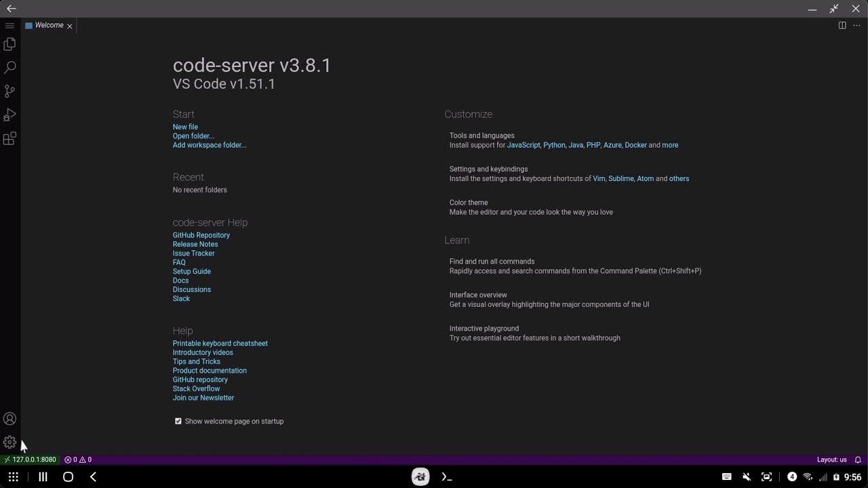868x488 pixels.
Task: Open the Android app drawer grid icon
Action: [x=13, y=477]
